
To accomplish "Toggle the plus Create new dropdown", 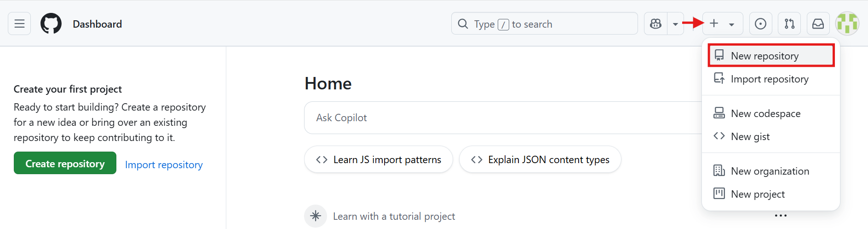I will (722, 23).
